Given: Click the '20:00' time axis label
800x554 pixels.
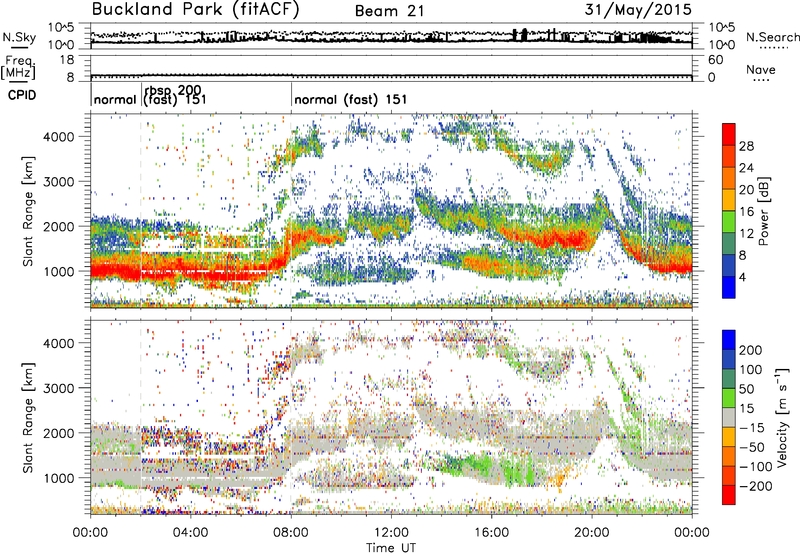Looking at the screenshot, I should tap(592, 533).
